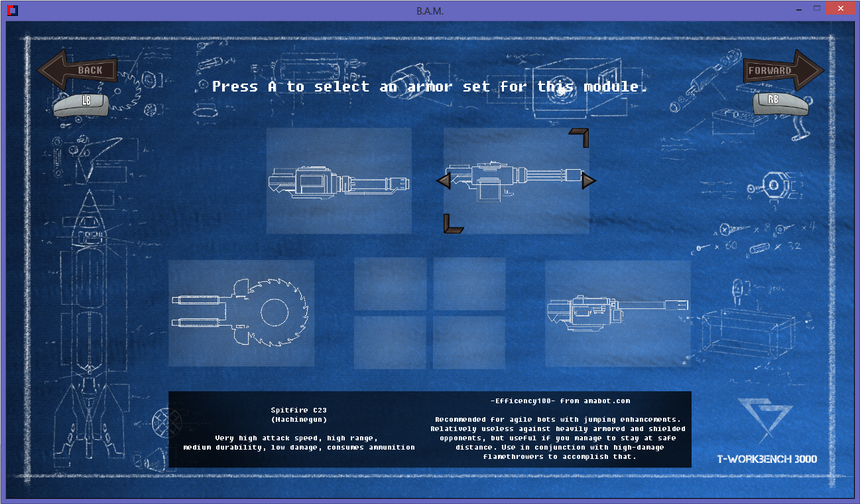860x504 pixels.
Task: Click the B.A.M. window title bar
Action: 430,10
